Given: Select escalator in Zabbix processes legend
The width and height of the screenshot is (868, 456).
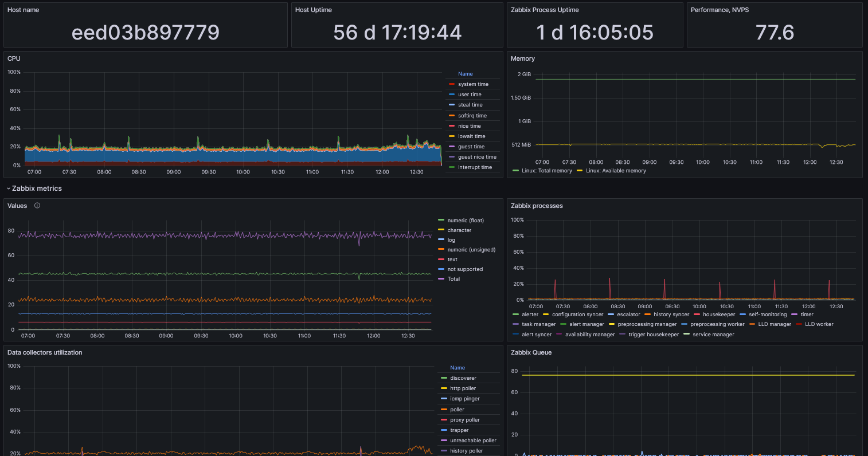Looking at the screenshot, I should click(x=628, y=315).
